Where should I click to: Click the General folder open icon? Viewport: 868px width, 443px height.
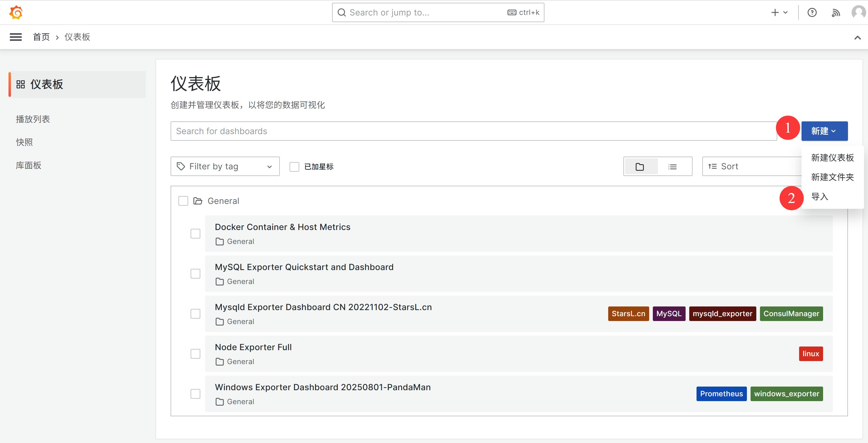point(198,201)
